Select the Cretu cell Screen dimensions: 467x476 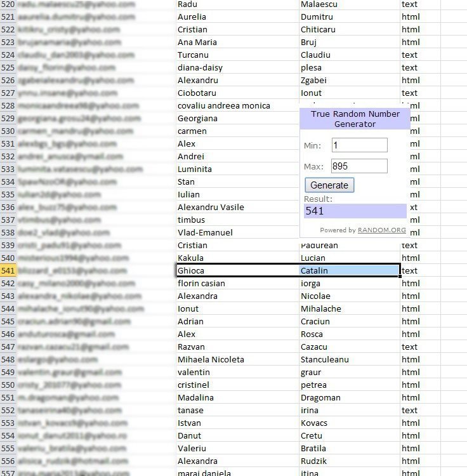coord(349,435)
